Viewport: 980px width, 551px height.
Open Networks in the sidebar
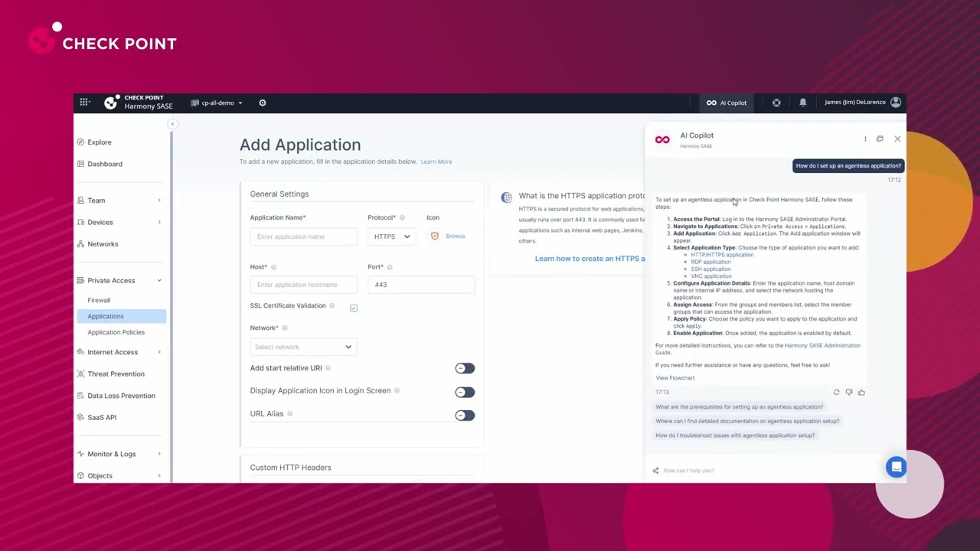pyautogui.click(x=103, y=244)
